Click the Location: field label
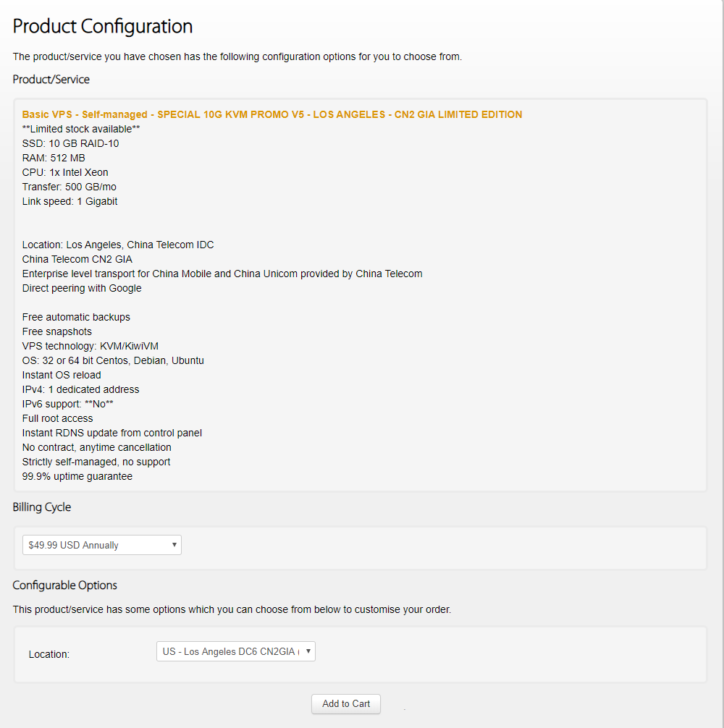 (x=49, y=654)
